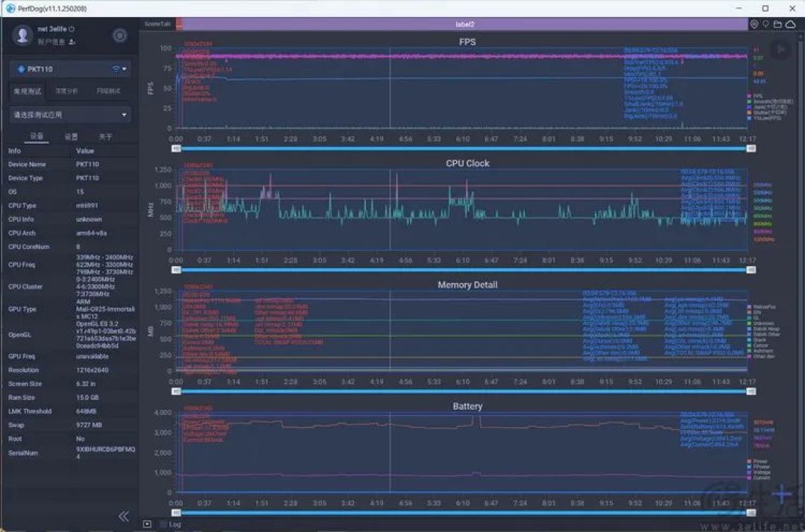Click the logout power icon beside username
This screenshot has width=805, height=532.
[72, 29]
